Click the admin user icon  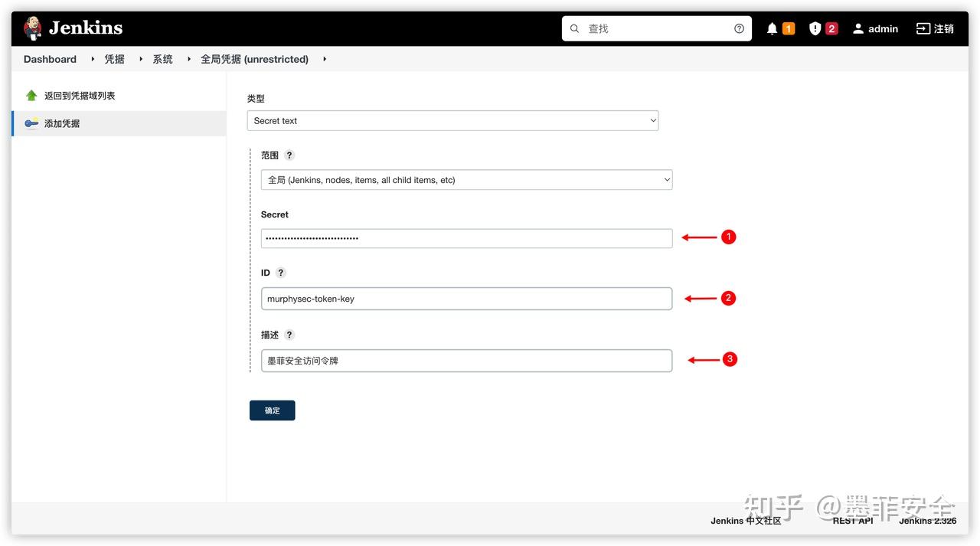tap(858, 28)
